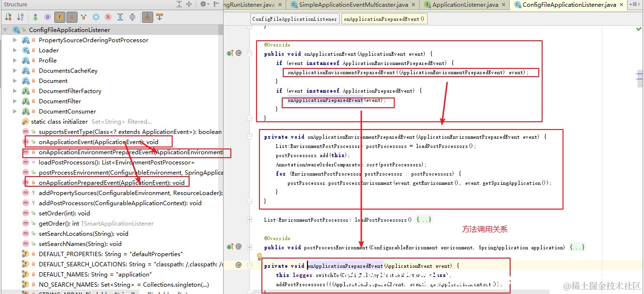Screen dimensions: 644x294
Task: Expand DocumentFilterFactory node
Action: (x=15, y=91)
